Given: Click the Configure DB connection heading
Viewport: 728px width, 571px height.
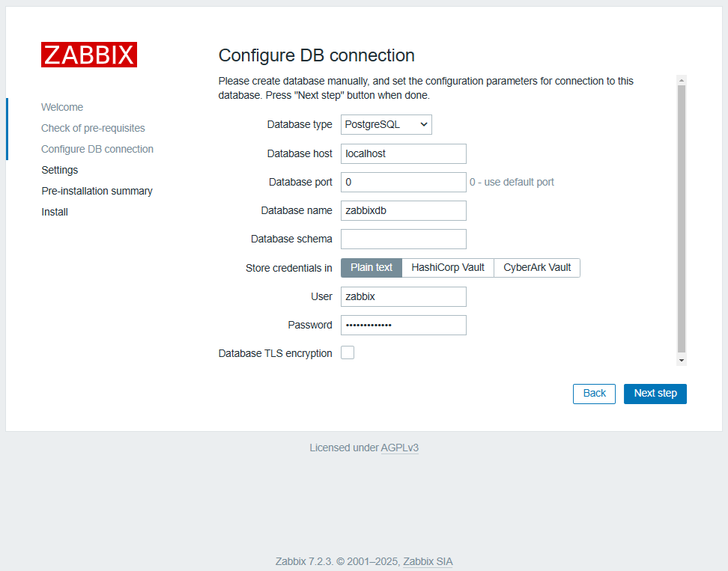Looking at the screenshot, I should 316,55.
